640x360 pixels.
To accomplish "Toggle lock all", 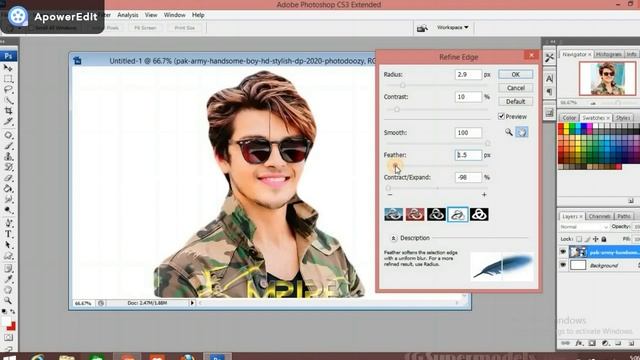I will click(604, 239).
